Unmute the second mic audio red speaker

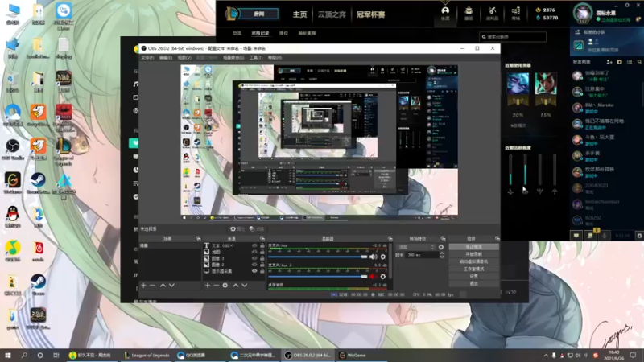click(x=373, y=277)
